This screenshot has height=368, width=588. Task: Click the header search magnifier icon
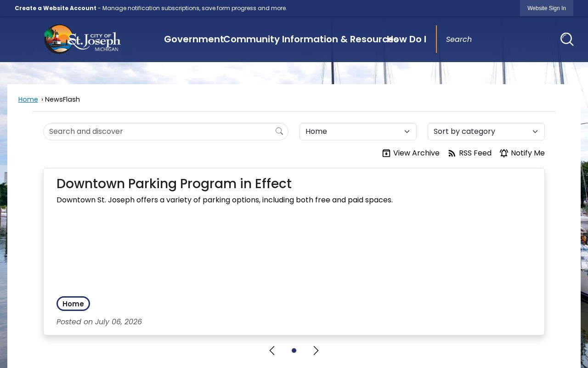point(567,39)
